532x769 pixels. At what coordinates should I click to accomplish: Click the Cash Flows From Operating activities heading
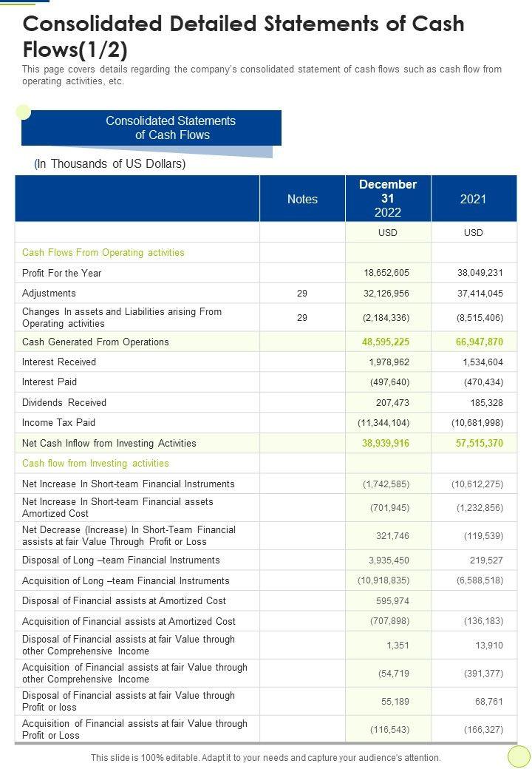(x=103, y=253)
